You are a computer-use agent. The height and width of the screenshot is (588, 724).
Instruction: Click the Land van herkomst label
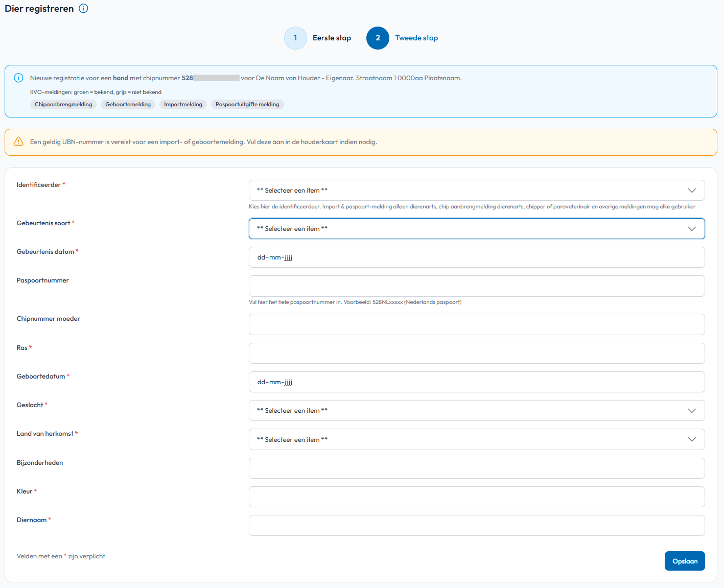[x=45, y=434]
